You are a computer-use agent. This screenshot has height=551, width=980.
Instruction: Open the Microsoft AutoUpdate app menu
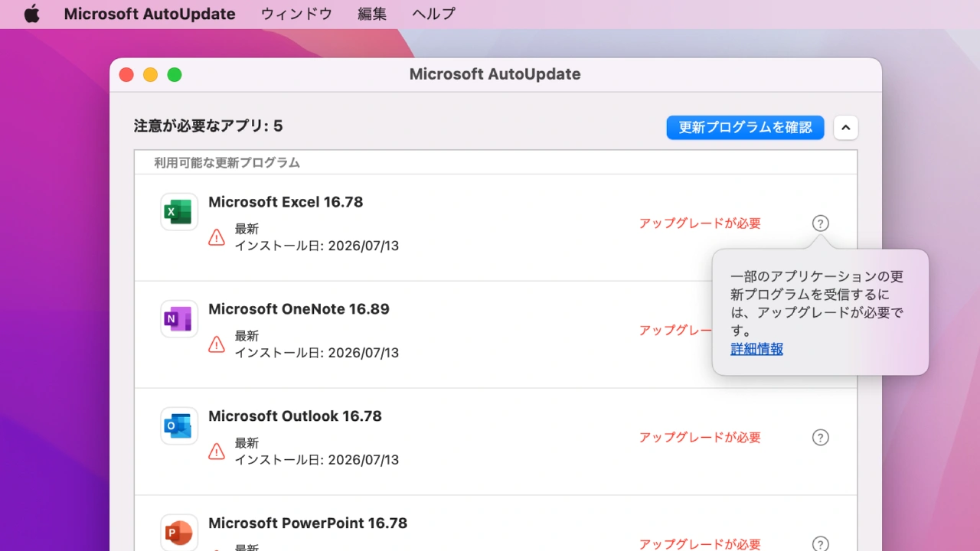[x=149, y=14]
